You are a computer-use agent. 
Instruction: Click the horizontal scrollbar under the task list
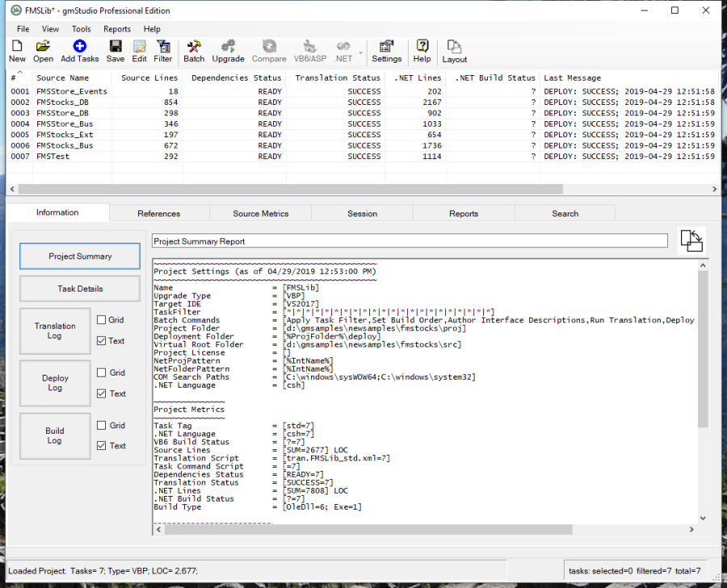pos(291,189)
